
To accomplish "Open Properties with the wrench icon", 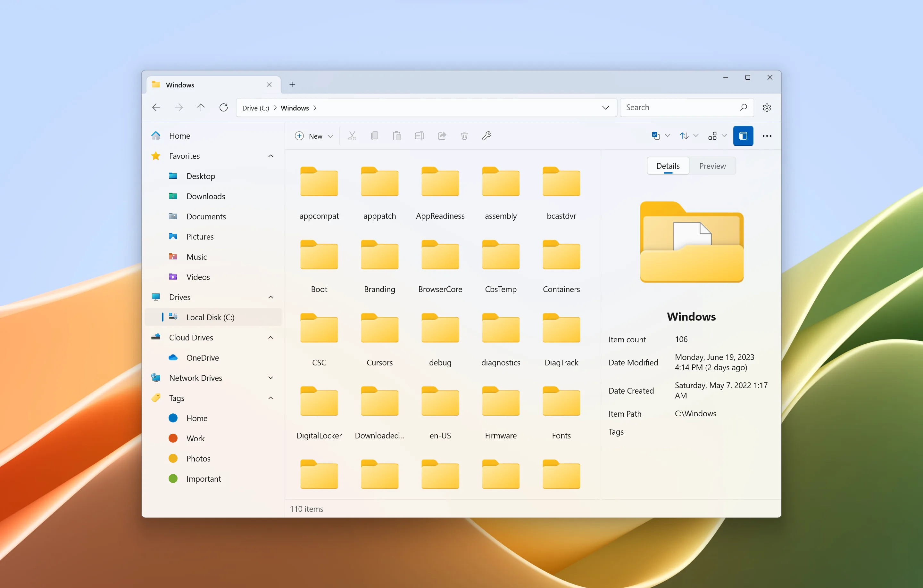I will [x=487, y=136].
